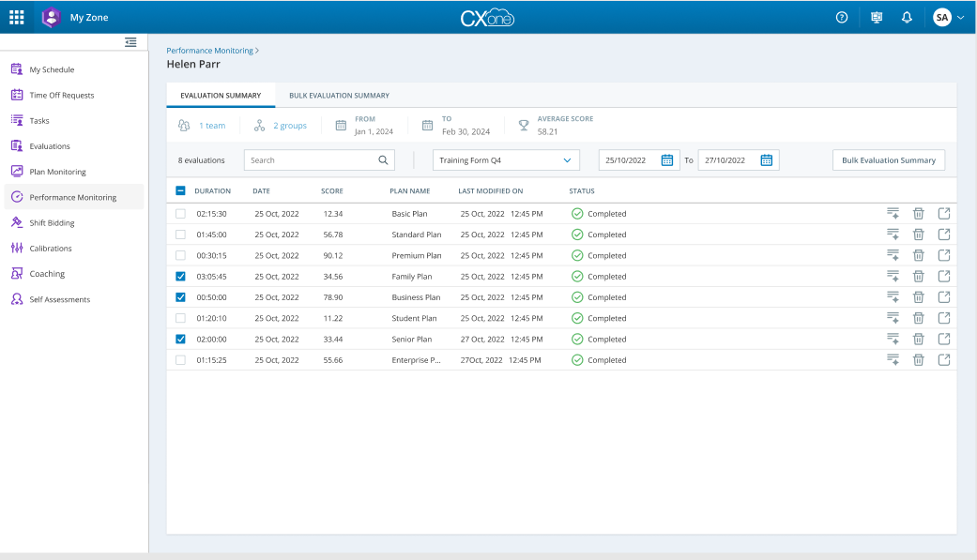Follow the Performance Monitoring breadcrumb link
The width and height of the screenshot is (977, 560).
pyautogui.click(x=210, y=50)
